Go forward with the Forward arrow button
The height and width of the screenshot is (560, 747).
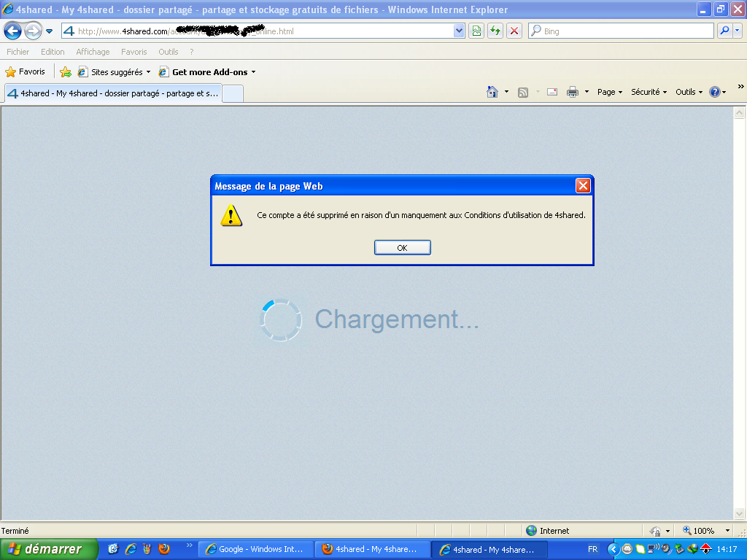(33, 31)
